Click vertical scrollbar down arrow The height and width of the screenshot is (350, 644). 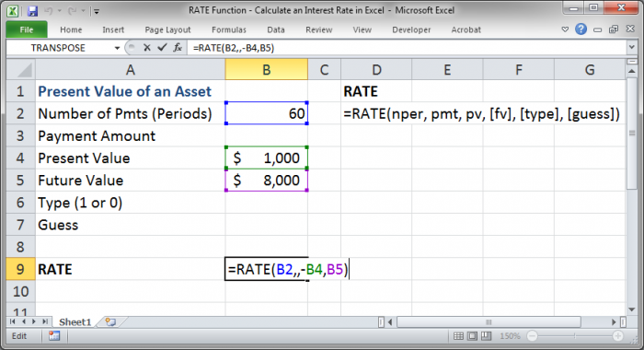point(632,309)
